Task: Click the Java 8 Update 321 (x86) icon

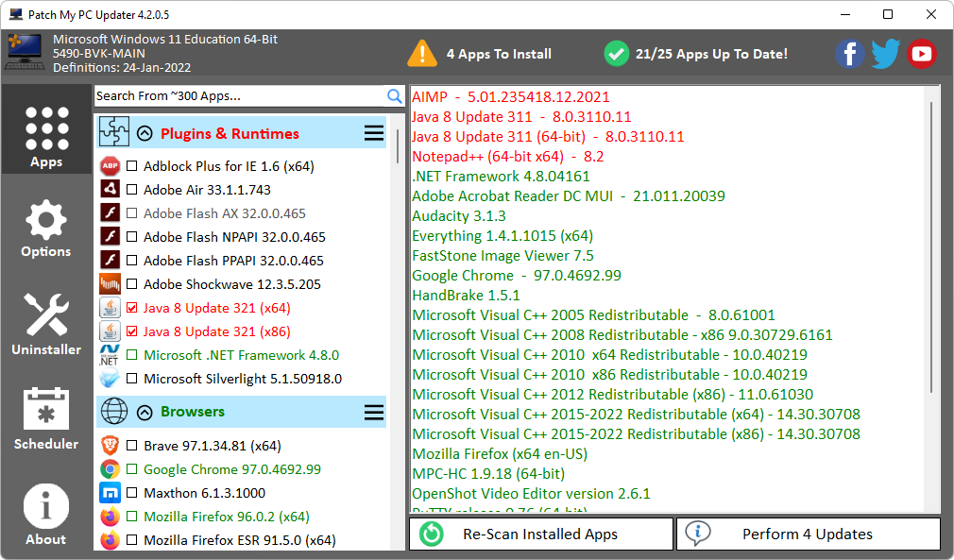Action: point(111,331)
